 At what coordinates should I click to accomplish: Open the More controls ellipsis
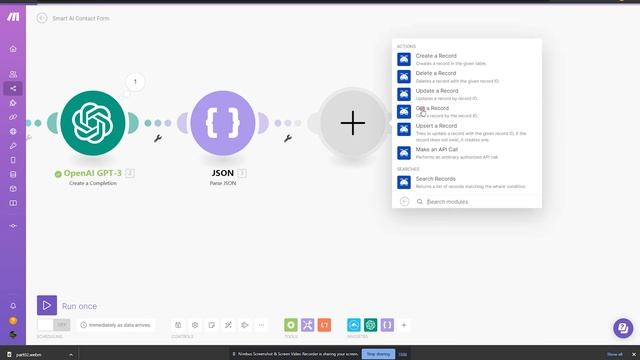[261, 325]
